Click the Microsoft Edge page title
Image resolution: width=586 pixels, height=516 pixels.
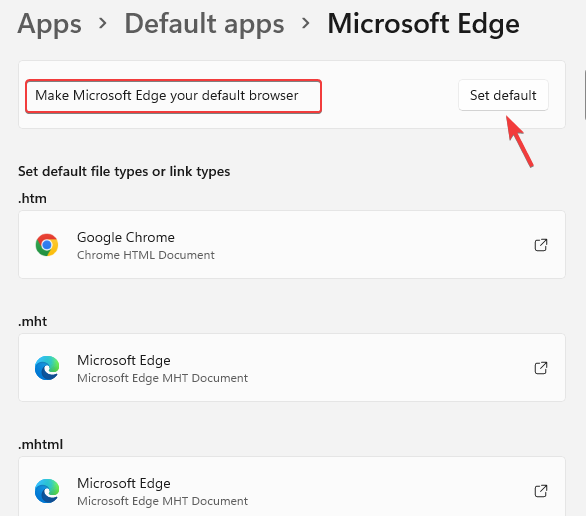pos(423,24)
